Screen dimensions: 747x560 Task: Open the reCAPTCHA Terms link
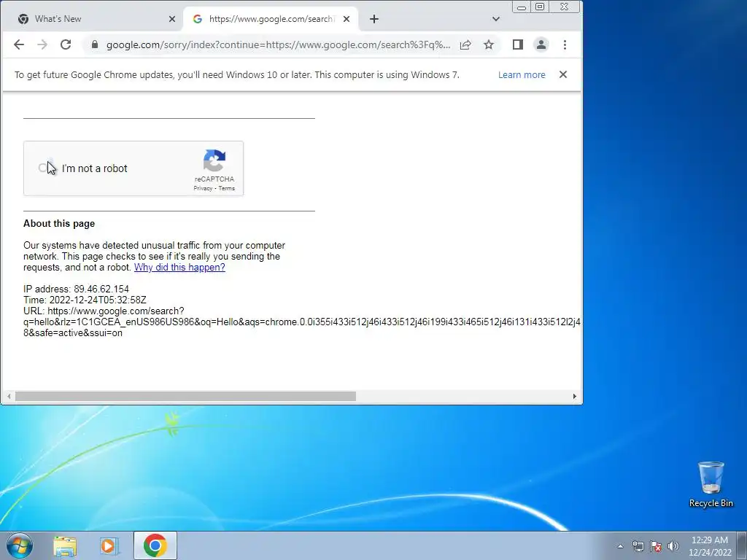tap(227, 189)
